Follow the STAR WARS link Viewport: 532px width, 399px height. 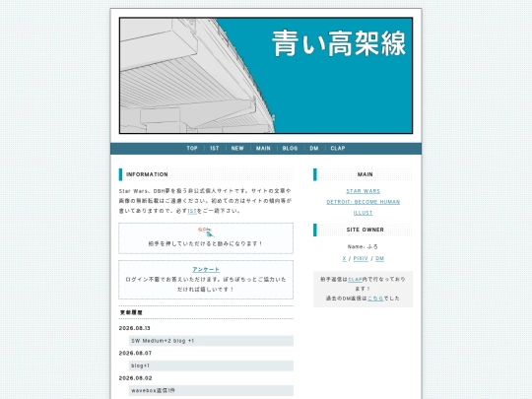[363, 191]
